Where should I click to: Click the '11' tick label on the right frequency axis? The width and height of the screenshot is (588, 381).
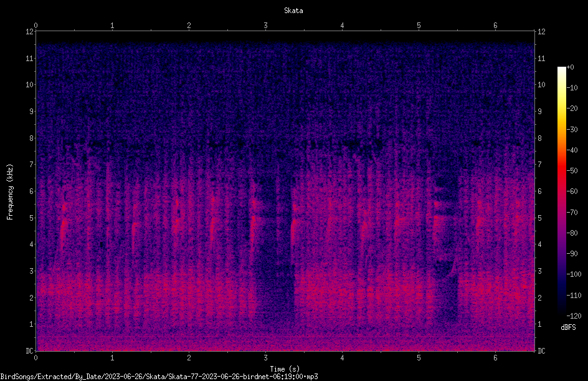tap(541, 58)
